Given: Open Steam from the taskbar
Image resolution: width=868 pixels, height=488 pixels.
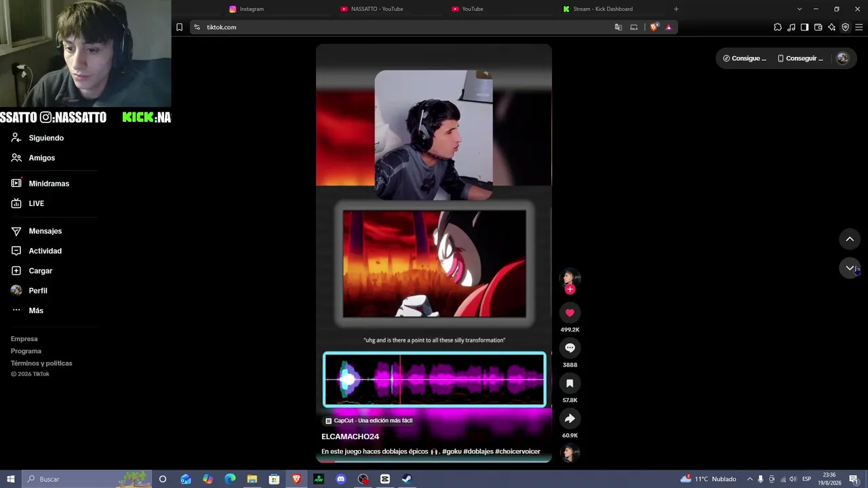Looking at the screenshot, I should point(407,479).
